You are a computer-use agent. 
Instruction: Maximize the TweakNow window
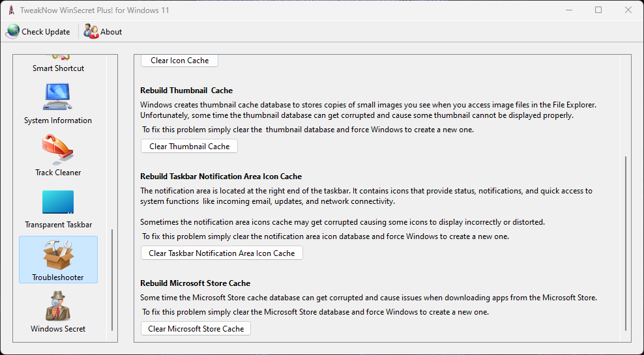pyautogui.click(x=598, y=10)
